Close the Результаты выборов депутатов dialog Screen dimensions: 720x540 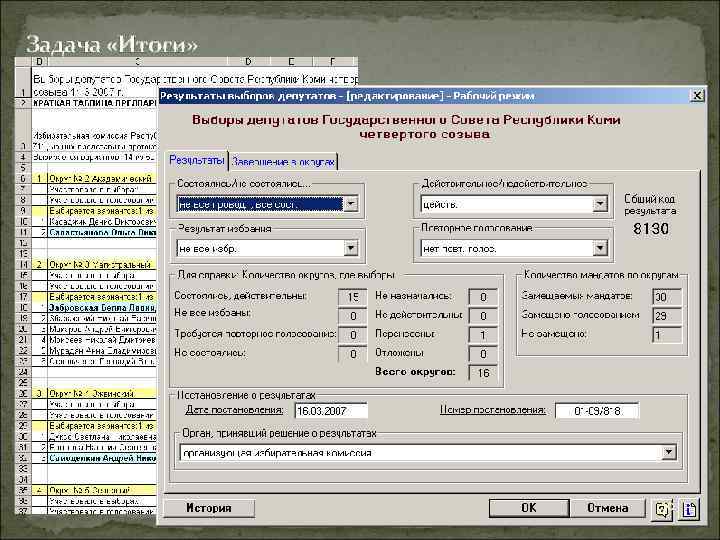click(x=697, y=96)
